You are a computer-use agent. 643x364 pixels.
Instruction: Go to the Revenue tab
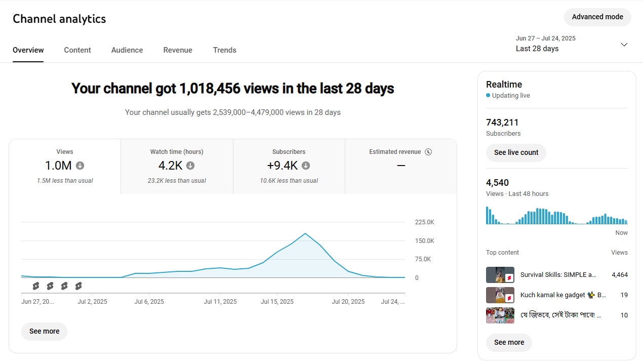(x=178, y=50)
